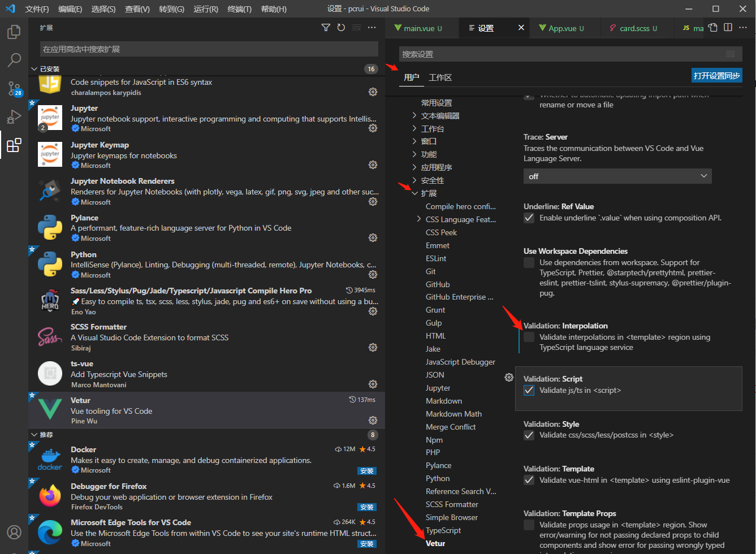Open 文件(F) menu
The width and height of the screenshot is (756, 554).
tap(37, 9)
